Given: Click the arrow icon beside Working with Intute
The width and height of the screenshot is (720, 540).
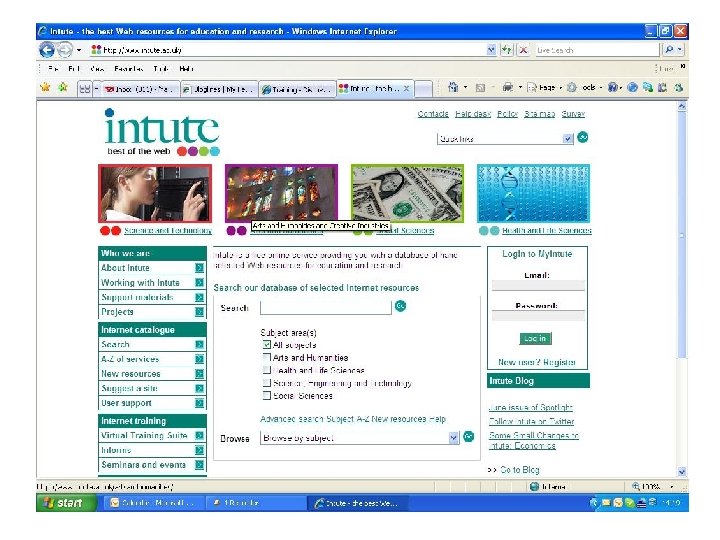Looking at the screenshot, I should 199,282.
